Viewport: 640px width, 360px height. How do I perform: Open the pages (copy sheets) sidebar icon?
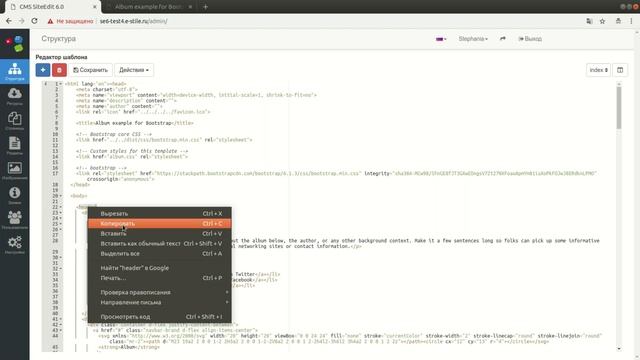pos(15,121)
